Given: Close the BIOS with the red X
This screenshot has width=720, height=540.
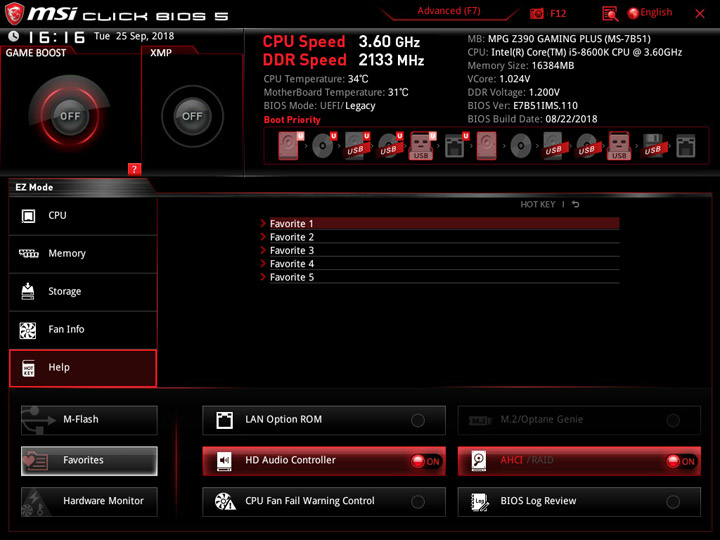Looking at the screenshot, I should (700, 14).
